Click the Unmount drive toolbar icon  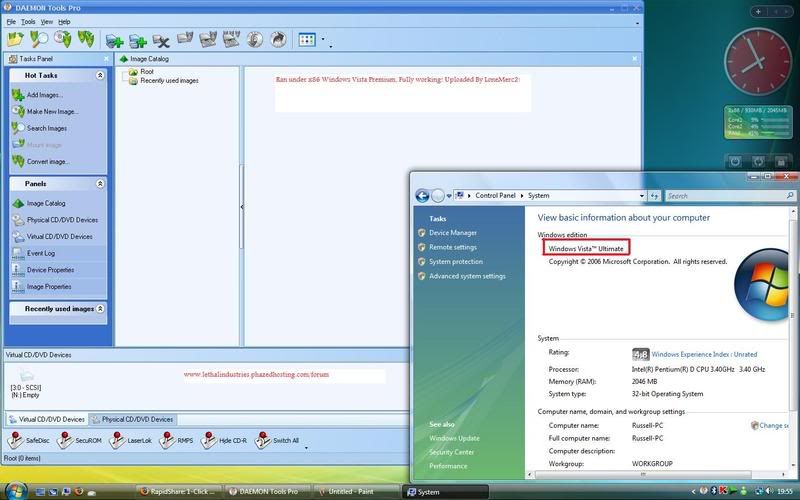(208, 39)
